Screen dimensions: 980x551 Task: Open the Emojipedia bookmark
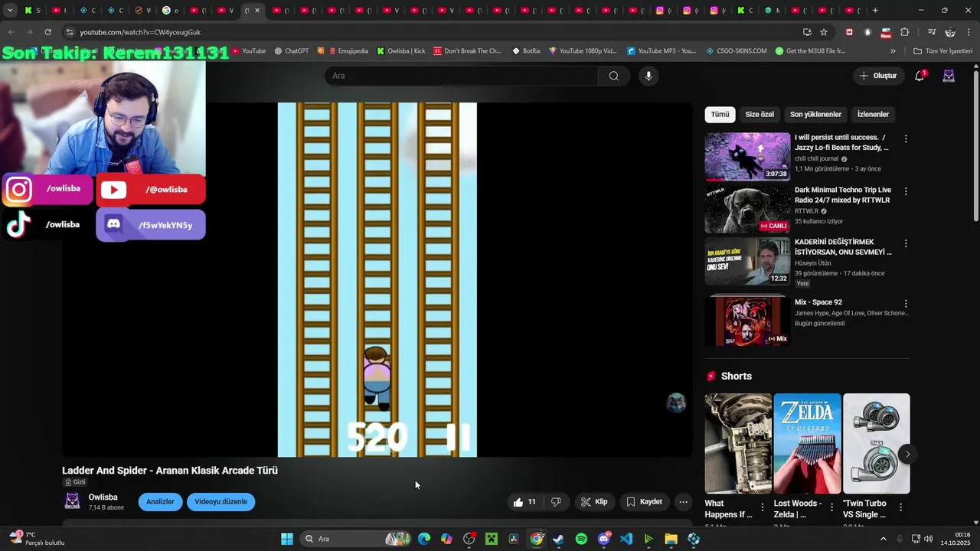click(x=342, y=51)
